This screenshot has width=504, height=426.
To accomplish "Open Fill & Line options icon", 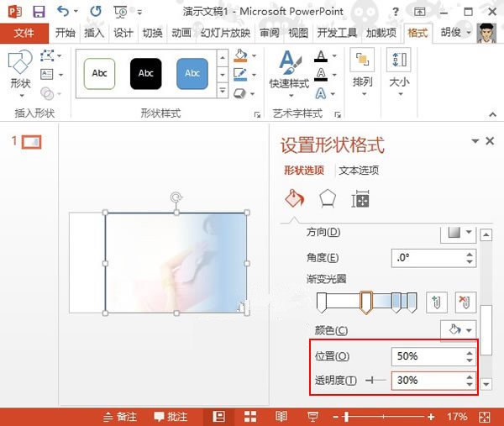I will 294,198.
